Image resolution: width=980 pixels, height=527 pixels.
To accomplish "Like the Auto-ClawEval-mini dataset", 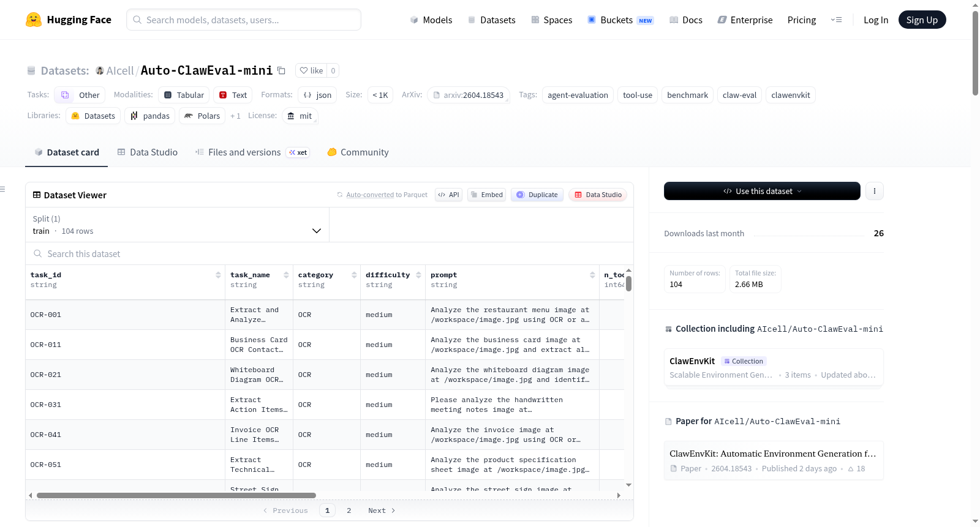I will pos(311,70).
